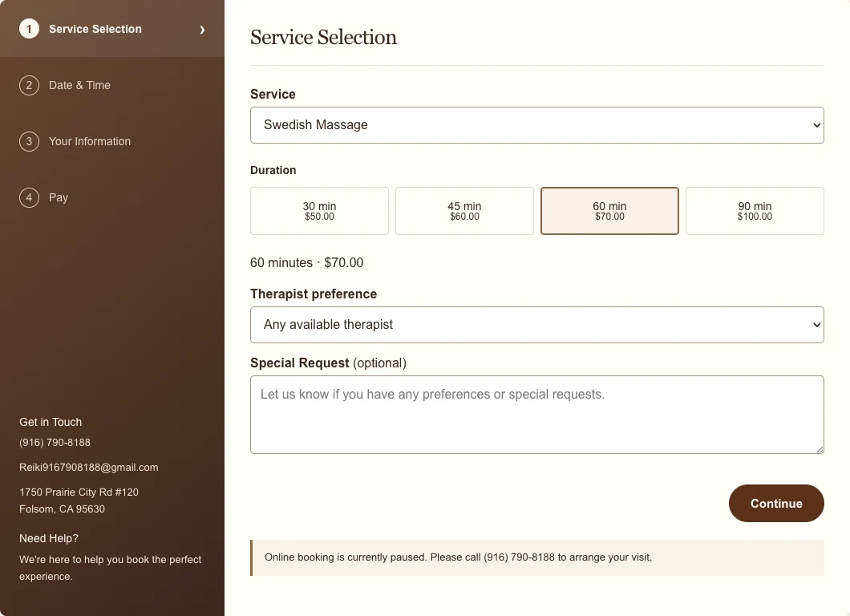Click the step 1 number circle
Image resolution: width=850 pixels, height=616 pixels.
coord(30,29)
